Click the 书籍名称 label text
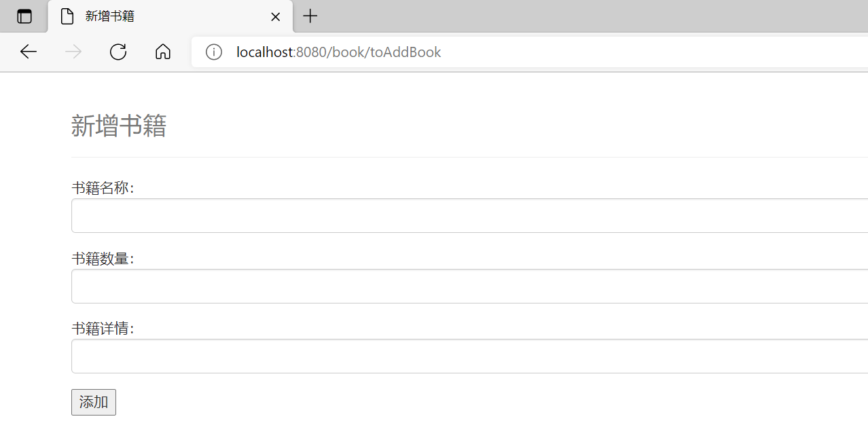Image resolution: width=868 pixels, height=442 pixels. click(103, 188)
